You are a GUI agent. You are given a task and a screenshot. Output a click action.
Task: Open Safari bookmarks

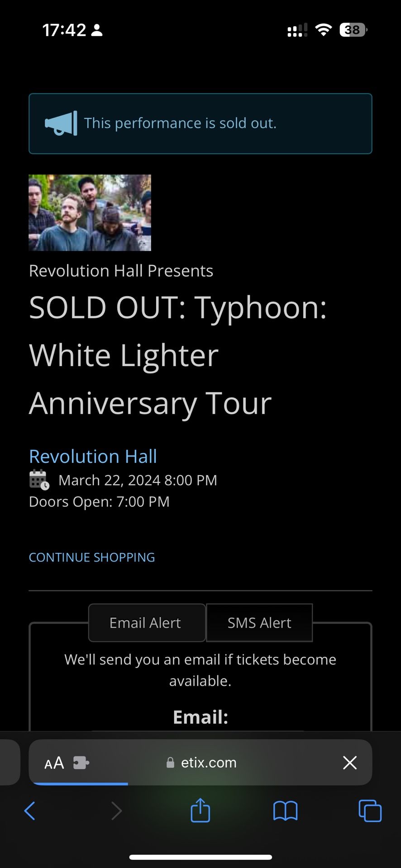(285, 811)
